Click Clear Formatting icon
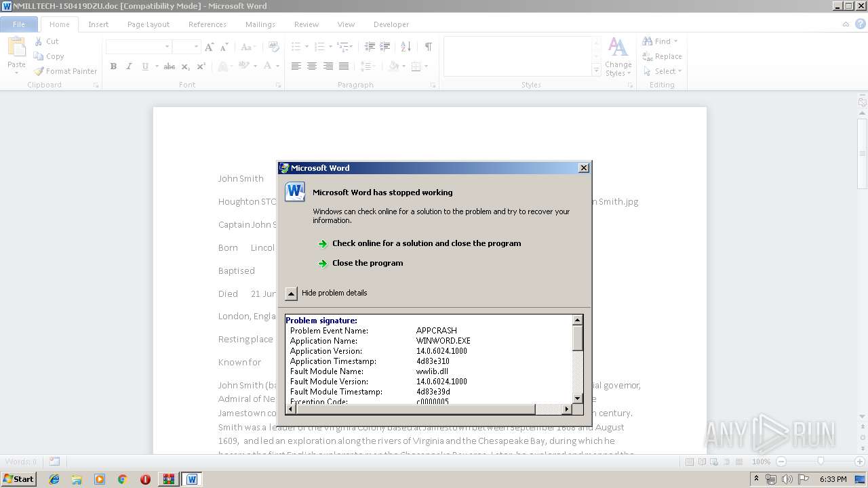Image resolution: width=868 pixels, height=488 pixels. (x=273, y=47)
